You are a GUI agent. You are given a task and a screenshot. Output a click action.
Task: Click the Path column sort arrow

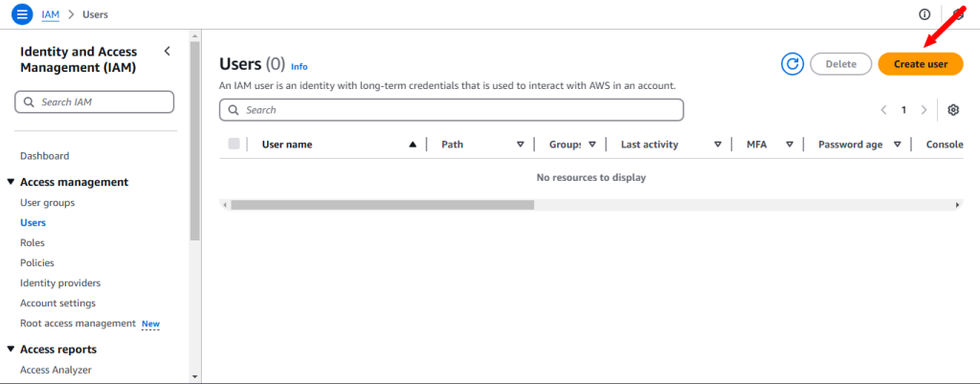[x=520, y=145]
